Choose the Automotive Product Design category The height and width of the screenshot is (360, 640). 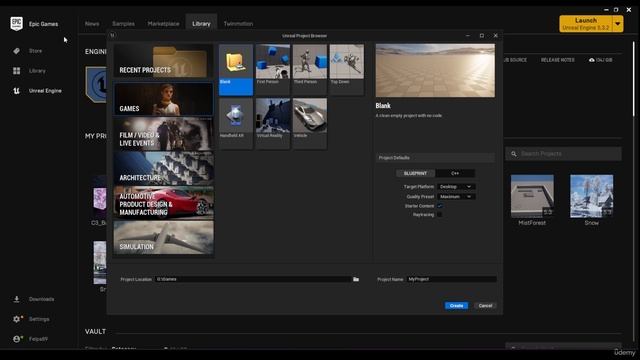(x=163, y=203)
